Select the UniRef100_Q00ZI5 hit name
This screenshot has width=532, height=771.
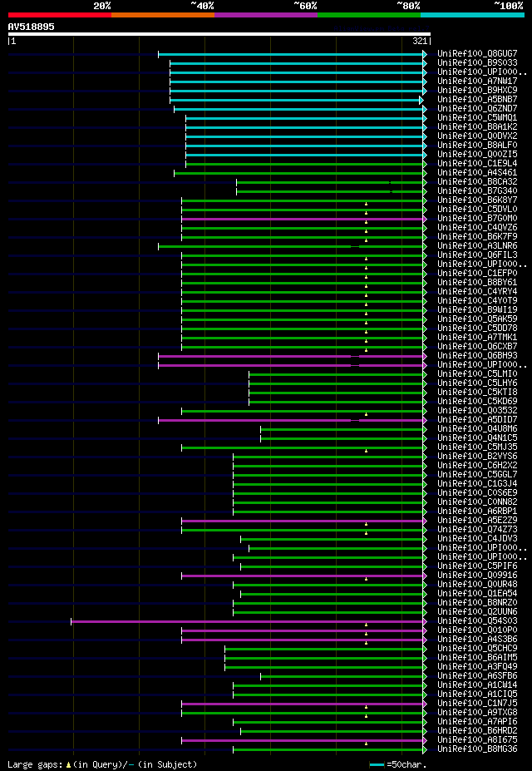point(477,155)
